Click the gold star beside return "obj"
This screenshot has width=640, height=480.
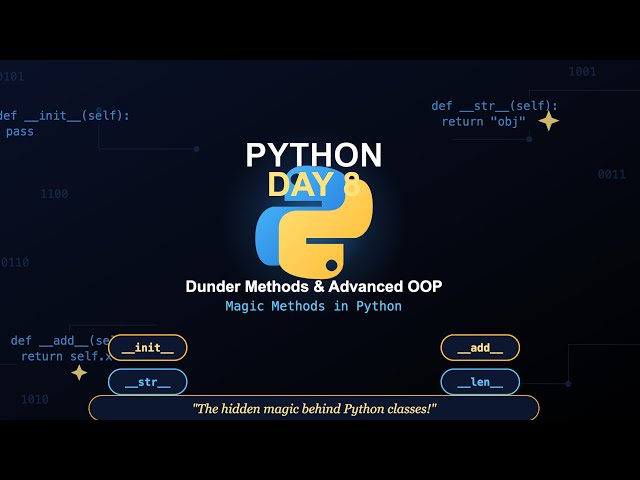coord(548,121)
